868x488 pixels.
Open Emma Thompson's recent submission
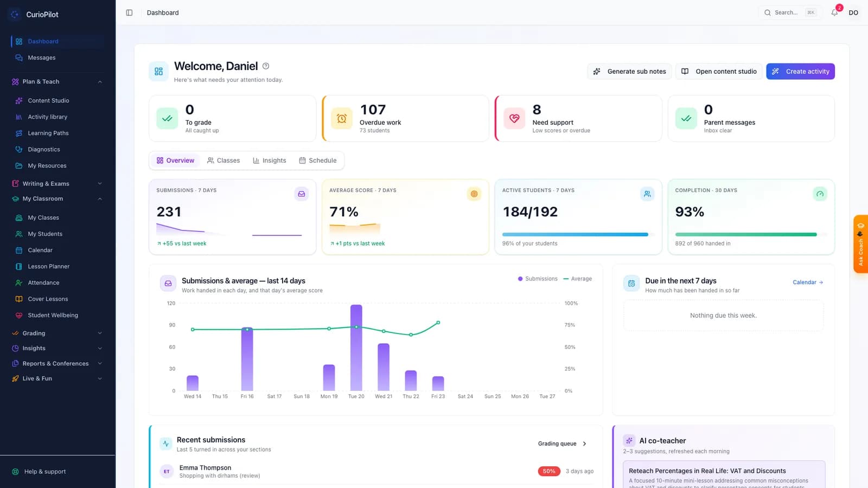376,472
